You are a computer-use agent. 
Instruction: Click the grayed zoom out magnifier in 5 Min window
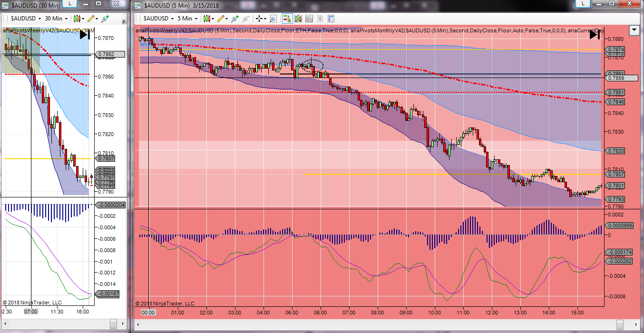[246, 19]
